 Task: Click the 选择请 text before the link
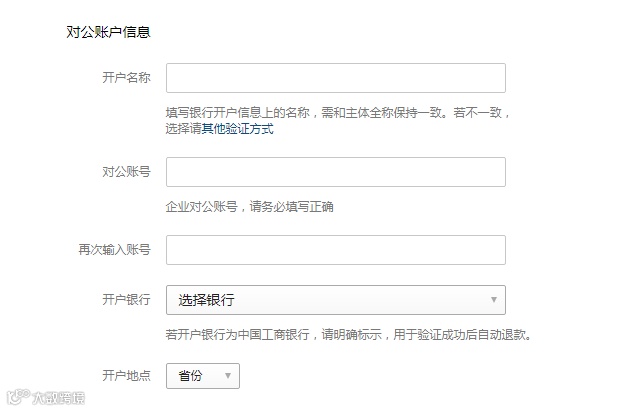click(183, 129)
